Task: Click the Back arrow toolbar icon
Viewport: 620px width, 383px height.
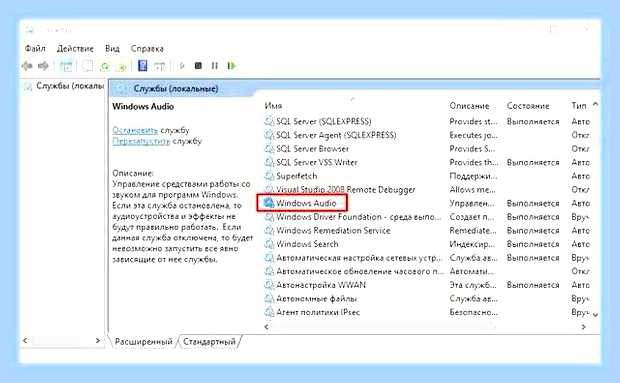Action: (27, 66)
